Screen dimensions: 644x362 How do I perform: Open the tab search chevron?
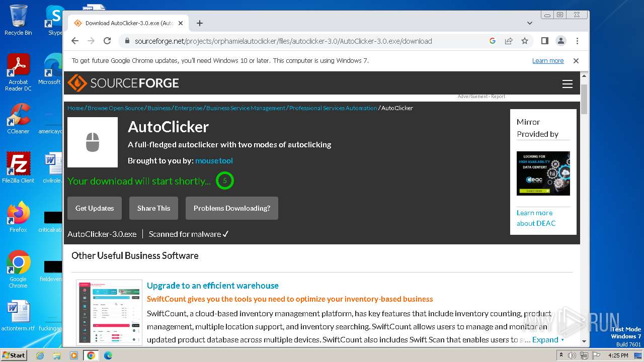[x=530, y=23]
